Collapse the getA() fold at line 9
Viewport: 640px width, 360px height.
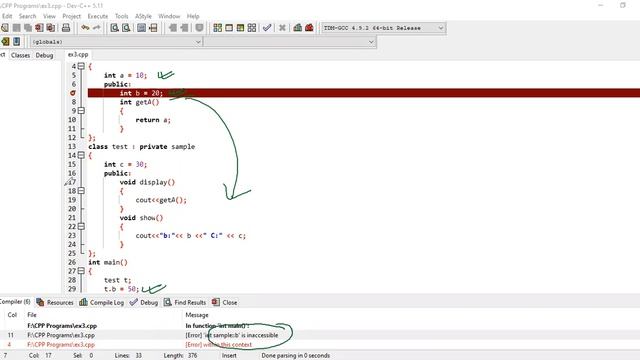point(81,111)
